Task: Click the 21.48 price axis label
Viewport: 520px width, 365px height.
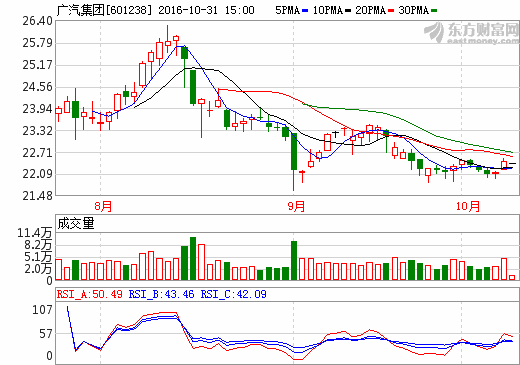Action: (37, 196)
